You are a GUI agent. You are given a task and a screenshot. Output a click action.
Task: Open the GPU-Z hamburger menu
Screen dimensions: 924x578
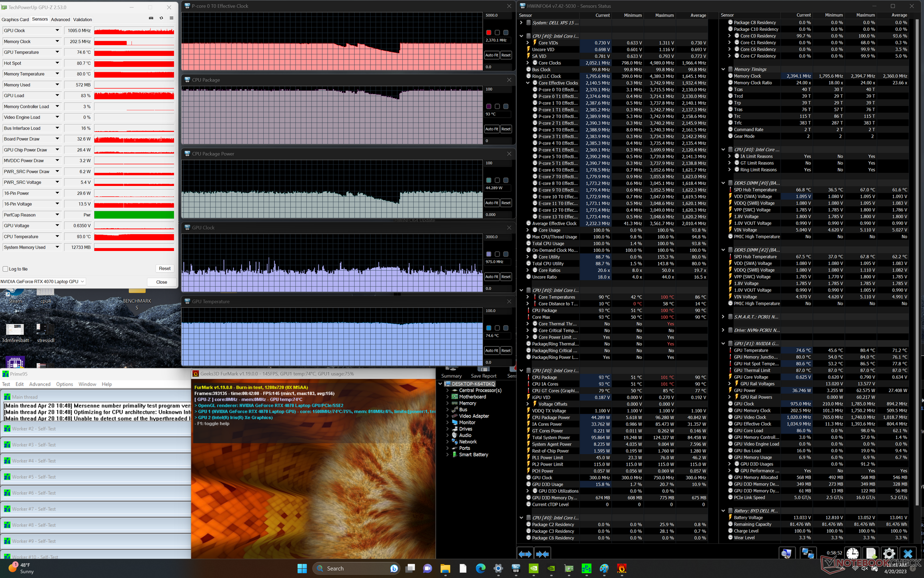pos(171,18)
